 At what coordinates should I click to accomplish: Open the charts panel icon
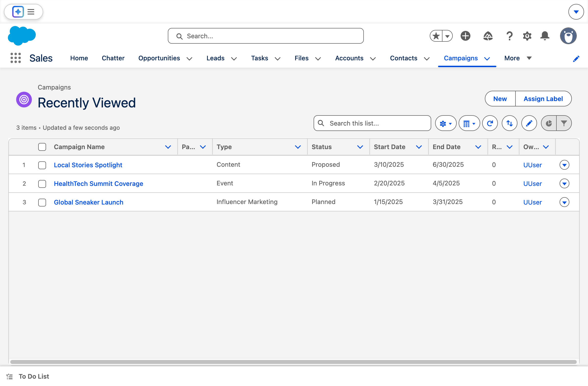[x=549, y=123]
